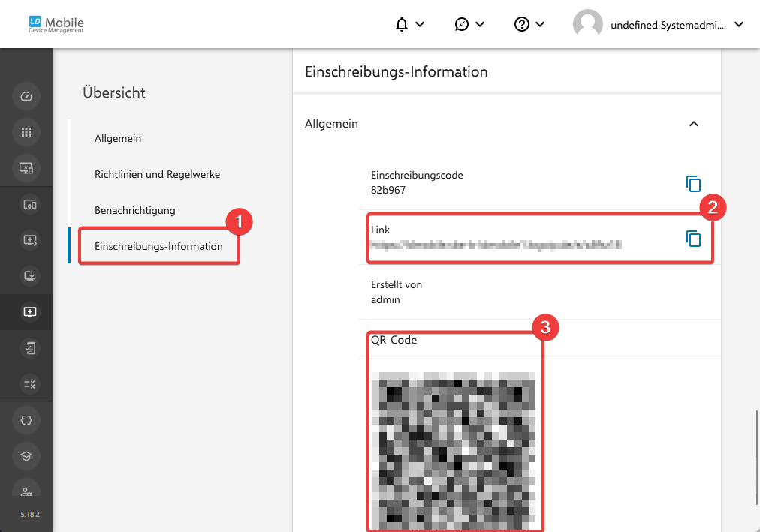
Task: Collapse the Allgemein section
Action: coord(694,124)
